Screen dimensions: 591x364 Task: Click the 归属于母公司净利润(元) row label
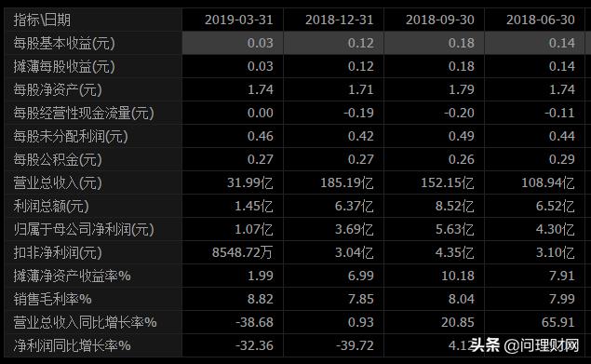click(84, 229)
